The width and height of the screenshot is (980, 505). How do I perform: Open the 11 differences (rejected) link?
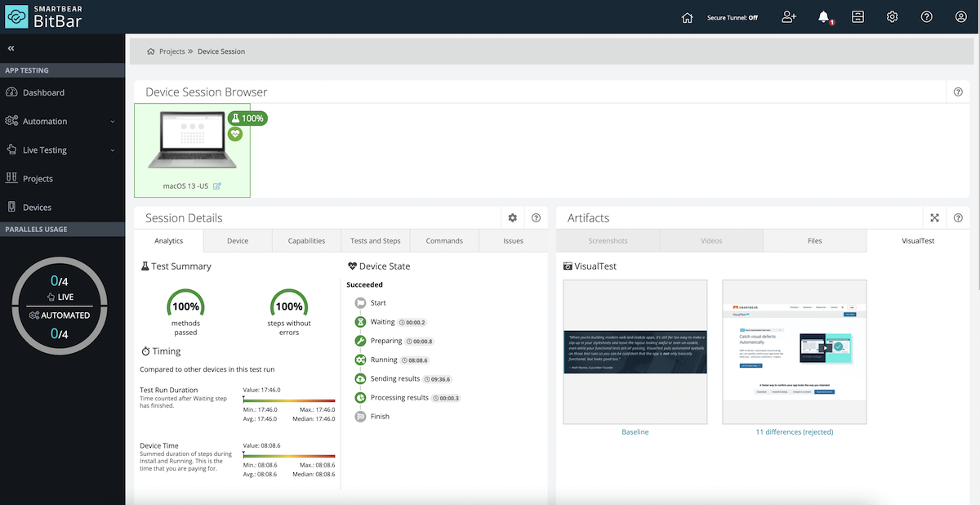point(794,431)
